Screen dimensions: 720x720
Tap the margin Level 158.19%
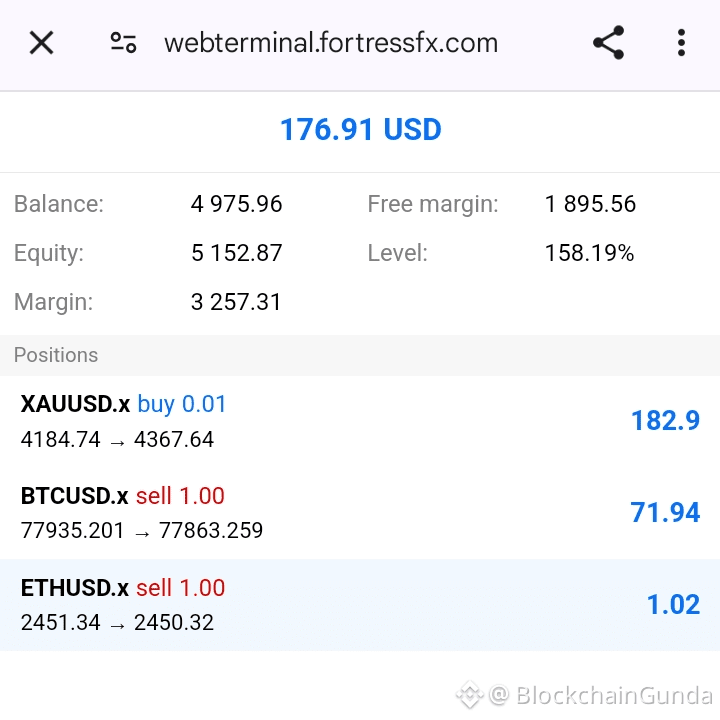(590, 253)
